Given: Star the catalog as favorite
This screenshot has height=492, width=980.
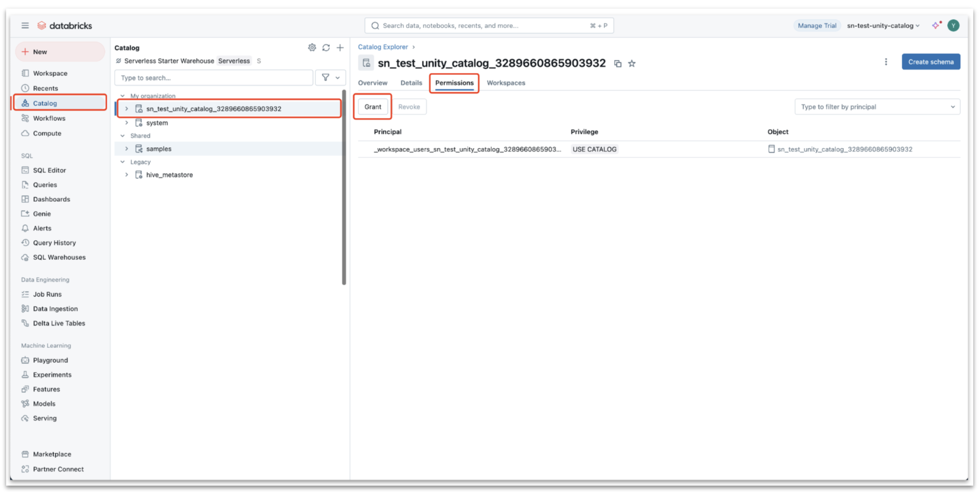Looking at the screenshot, I should click(632, 63).
